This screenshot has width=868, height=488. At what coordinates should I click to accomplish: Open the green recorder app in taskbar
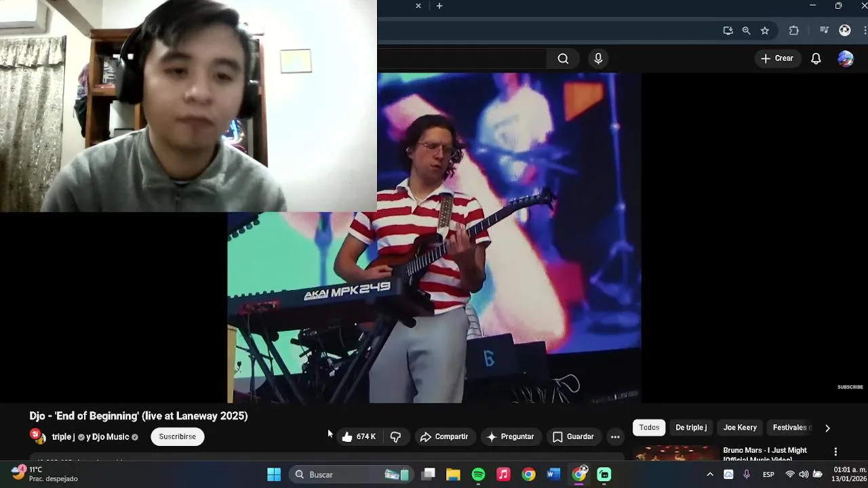604,474
